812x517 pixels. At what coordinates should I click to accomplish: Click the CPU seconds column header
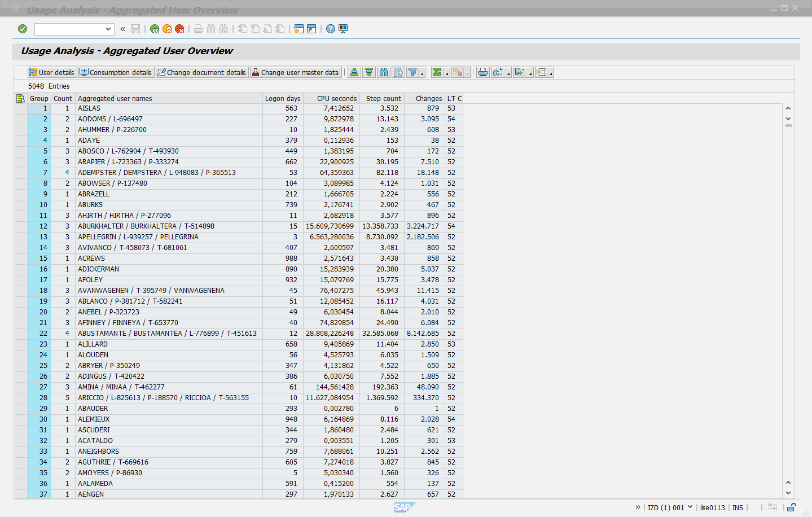pos(336,98)
